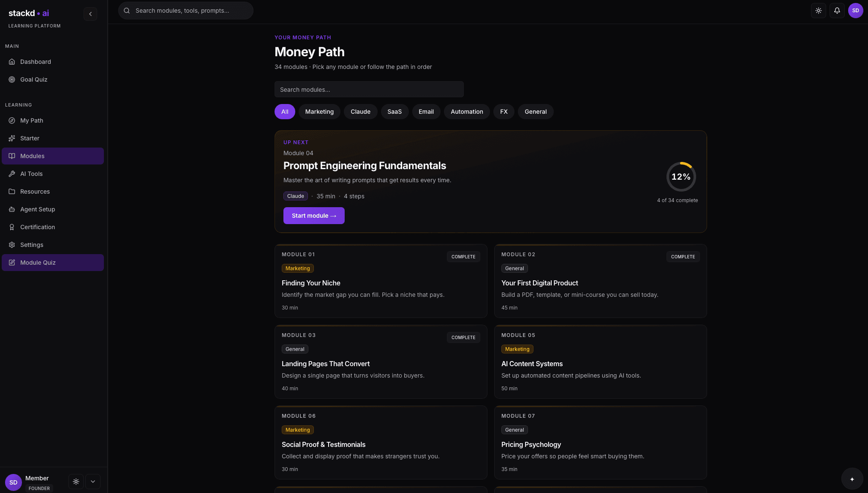Open Goal Quiz from the sidebar
The height and width of the screenshot is (493, 868).
coord(53,79)
